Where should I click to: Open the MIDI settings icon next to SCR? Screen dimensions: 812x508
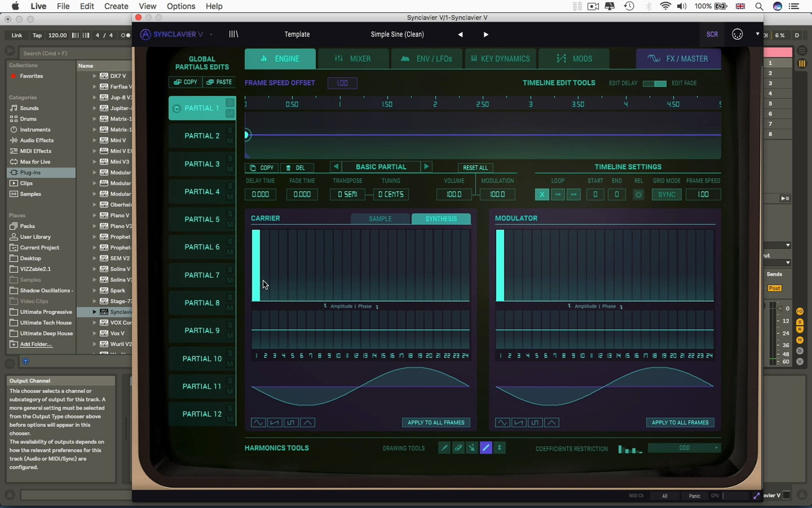click(x=737, y=34)
